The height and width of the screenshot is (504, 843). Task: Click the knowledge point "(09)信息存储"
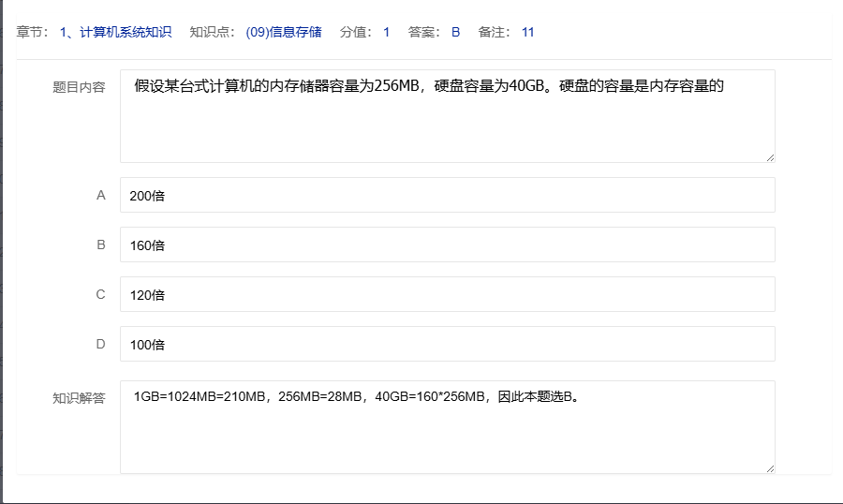[283, 32]
